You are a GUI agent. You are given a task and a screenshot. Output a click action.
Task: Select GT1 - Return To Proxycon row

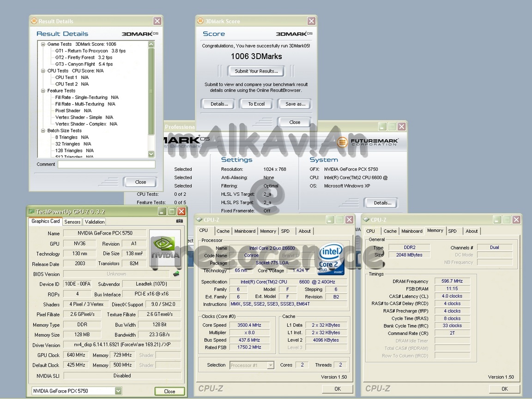click(90, 50)
